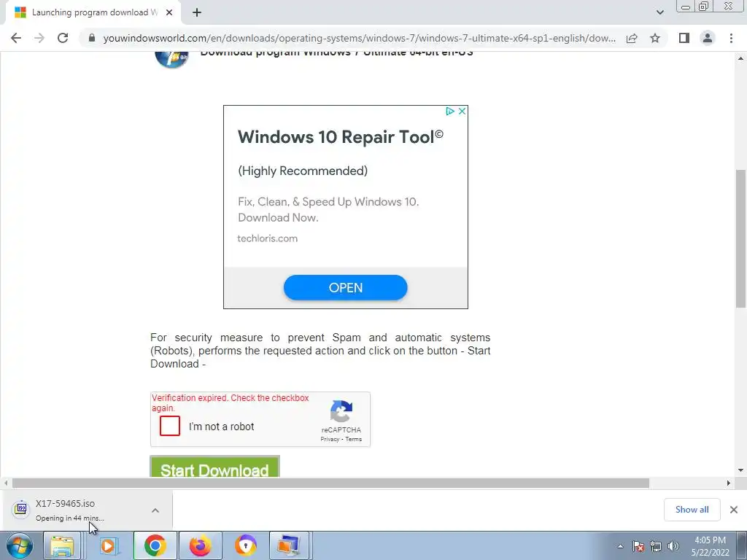Image resolution: width=747 pixels, height=560 pixels.
Task: Show hidden system tray icons
Action: pyautogui.click(x=620, y=546)
